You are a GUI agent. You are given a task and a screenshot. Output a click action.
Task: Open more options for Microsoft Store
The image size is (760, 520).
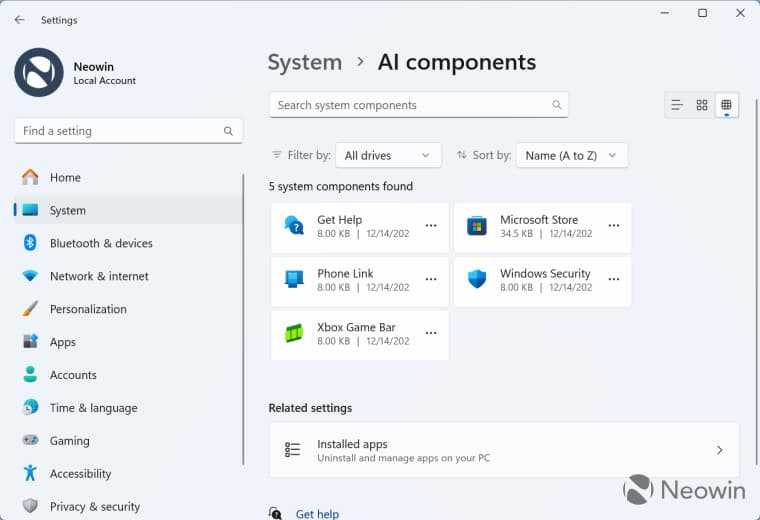click(x=614, y=226)
